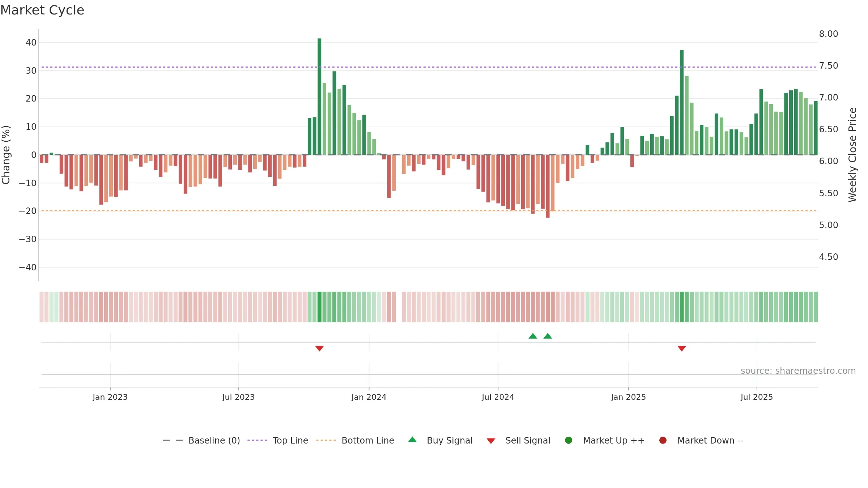Toggle the Bottom Line legend label

point(368,440)
